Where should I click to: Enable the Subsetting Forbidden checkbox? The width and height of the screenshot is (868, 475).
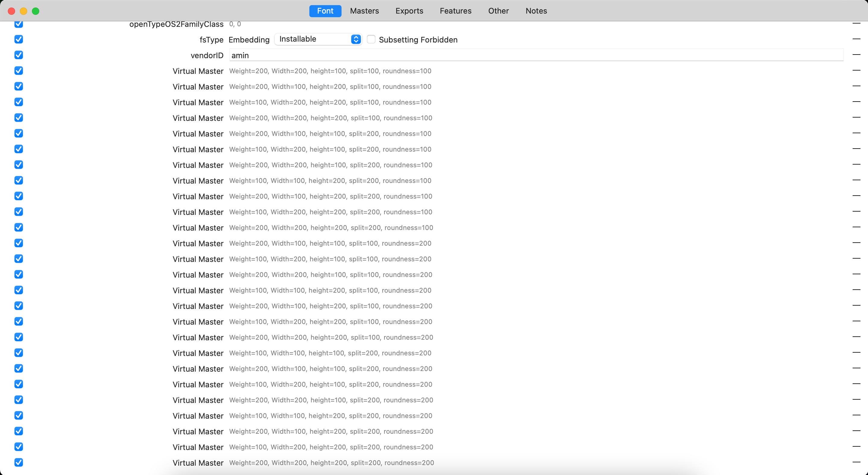tap(371, 39)
